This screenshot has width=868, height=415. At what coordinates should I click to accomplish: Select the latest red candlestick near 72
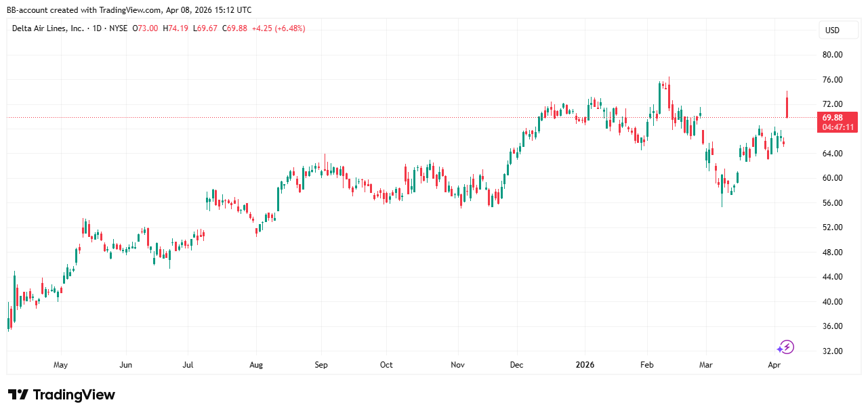point(787,108)
